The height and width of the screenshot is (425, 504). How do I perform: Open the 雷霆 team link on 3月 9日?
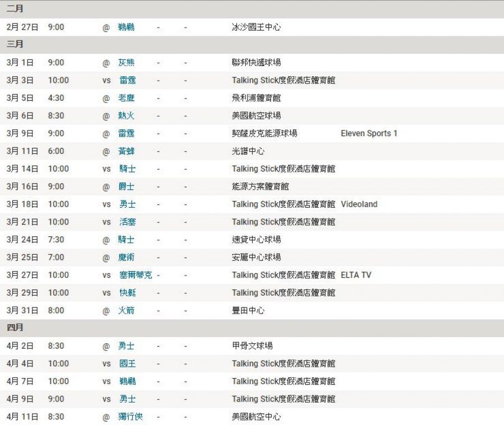point(126,133)
